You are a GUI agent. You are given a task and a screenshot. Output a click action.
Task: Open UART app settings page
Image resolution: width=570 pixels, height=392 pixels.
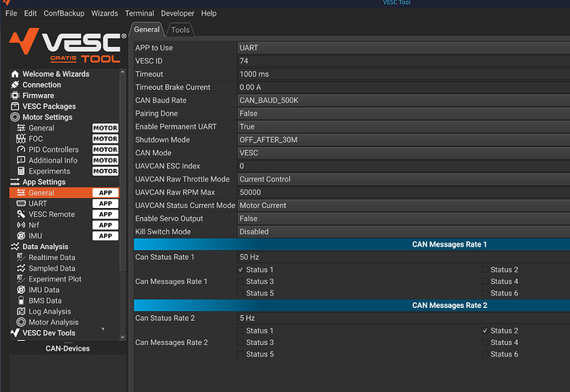tap(64, 204)
